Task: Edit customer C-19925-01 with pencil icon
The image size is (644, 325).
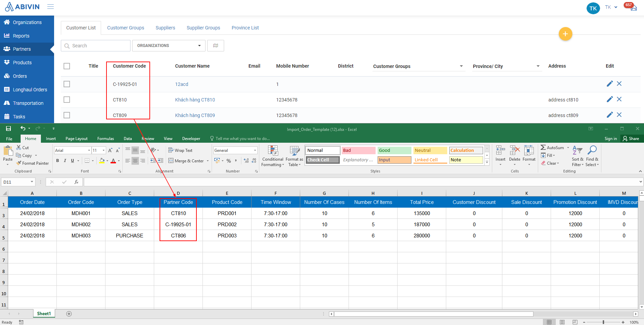Action: pyautogui.click(x=610, y=84)
